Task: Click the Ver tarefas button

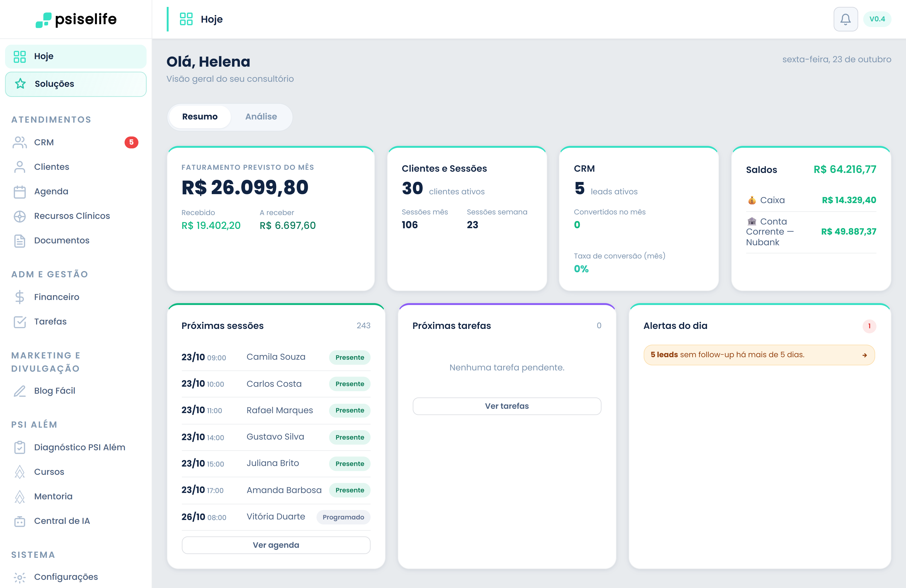Action: [x=507, y=406]
